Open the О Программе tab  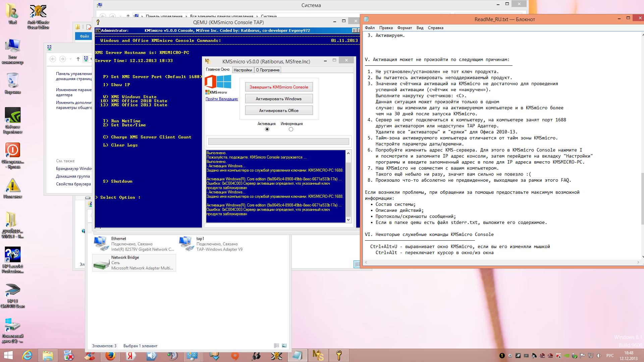[x=268, y=70]
